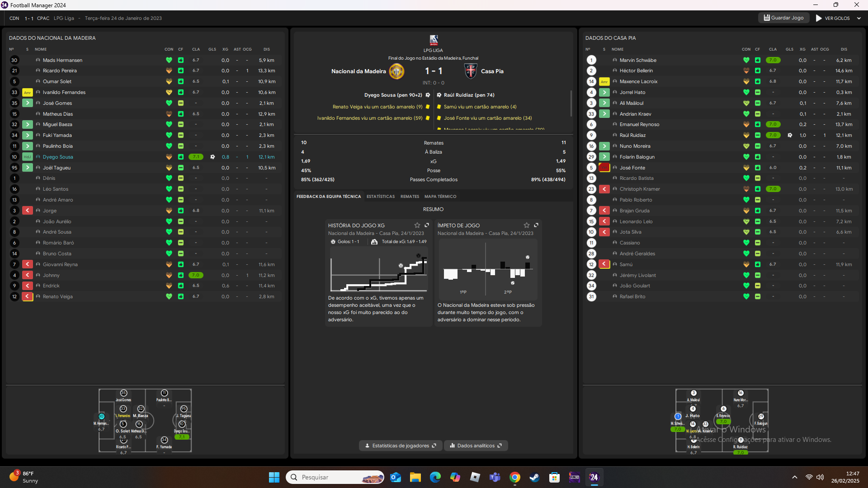This screenshot has width=868, height=488.
Task: Click the match momentum chart thumbnail
Action: point(487,269)
